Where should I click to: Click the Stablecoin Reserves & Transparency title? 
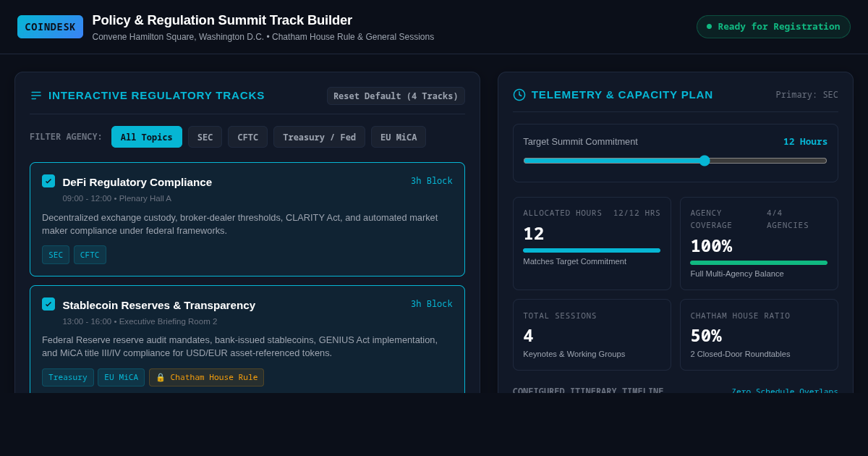(x=159, y=305)
